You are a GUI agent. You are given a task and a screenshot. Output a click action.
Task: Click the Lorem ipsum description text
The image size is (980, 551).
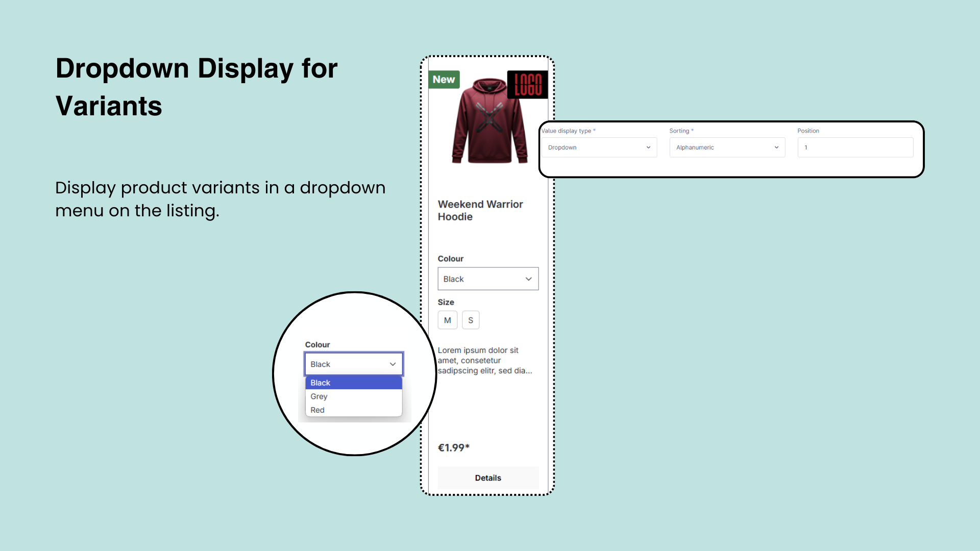[x=485, y=361]
